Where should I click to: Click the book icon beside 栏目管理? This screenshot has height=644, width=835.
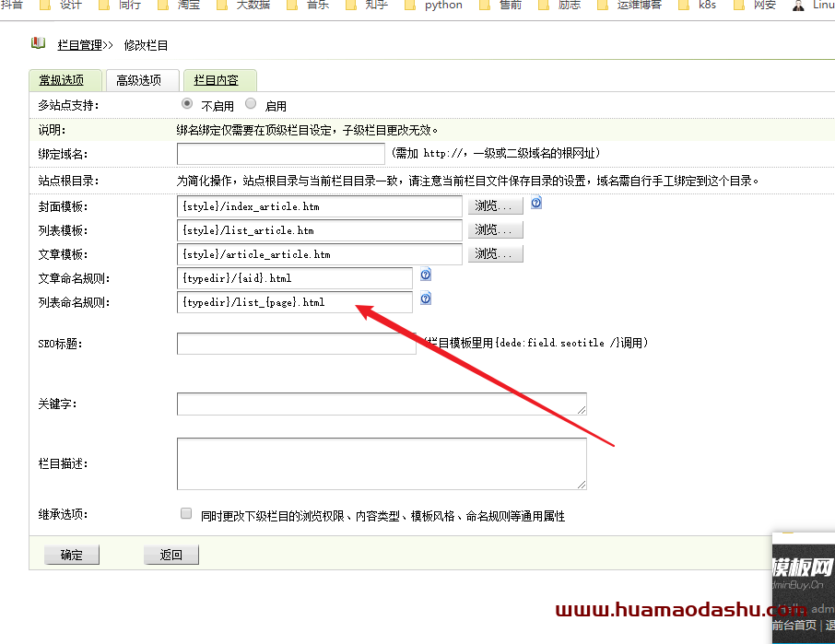(x=38, y=43)
